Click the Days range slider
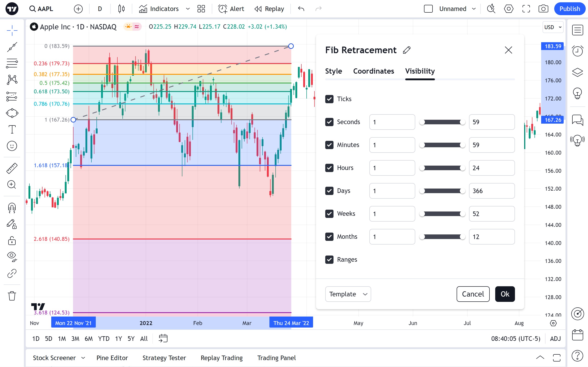 [x=442, y=191]
